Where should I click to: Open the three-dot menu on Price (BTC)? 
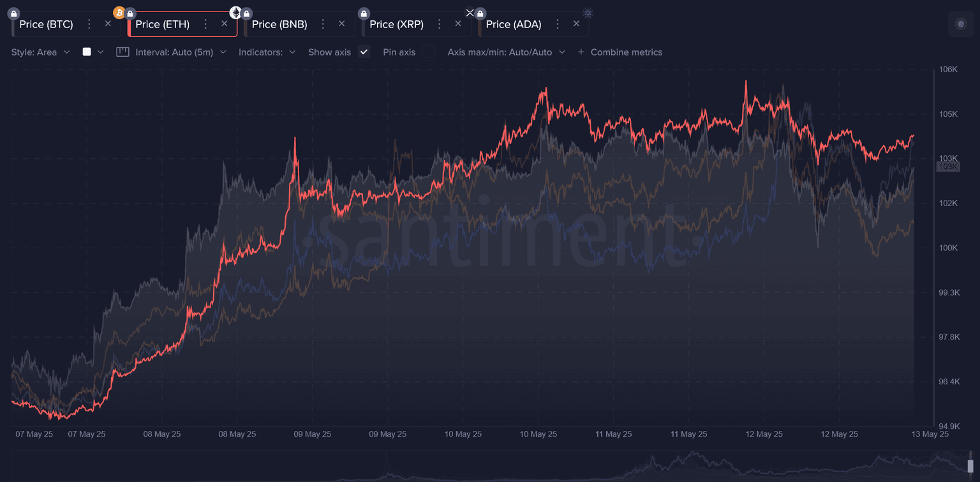point(89,24)
